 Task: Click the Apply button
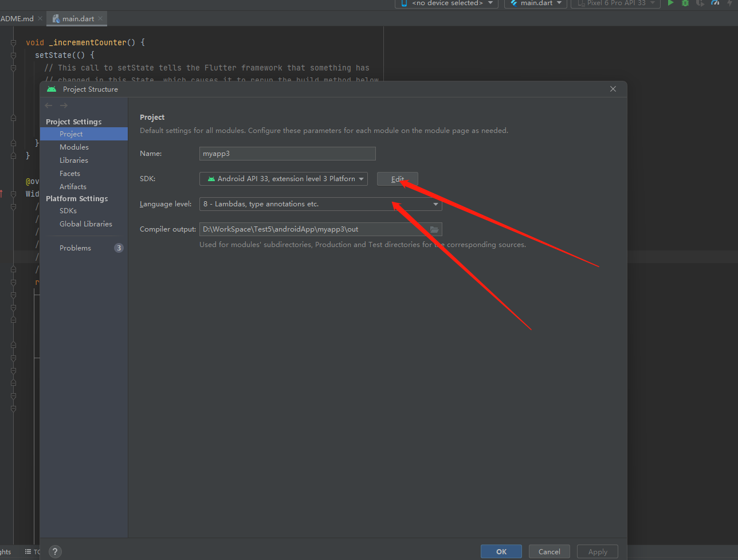click(598, 551)
